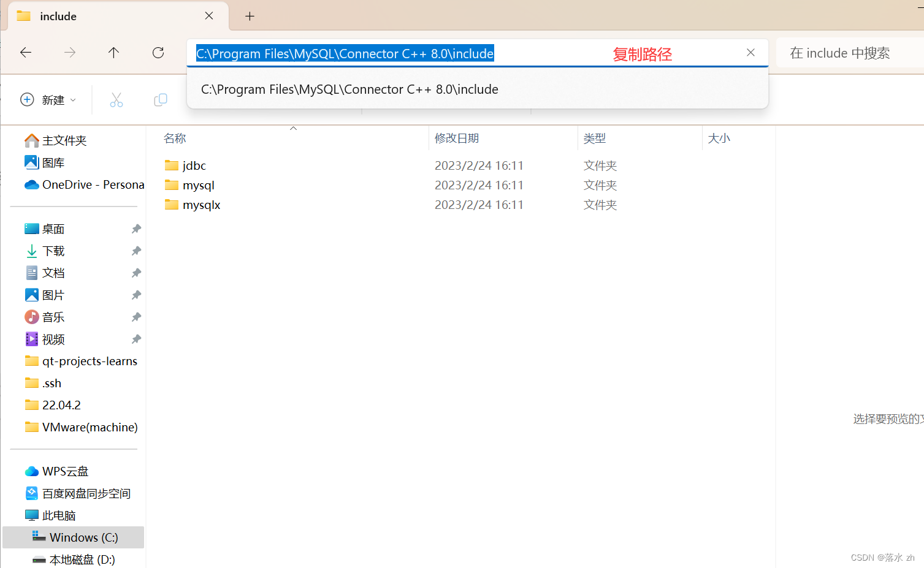Screen dimensions: 924x568
Task: Refresh the current folder view
Action: (158, 53)
